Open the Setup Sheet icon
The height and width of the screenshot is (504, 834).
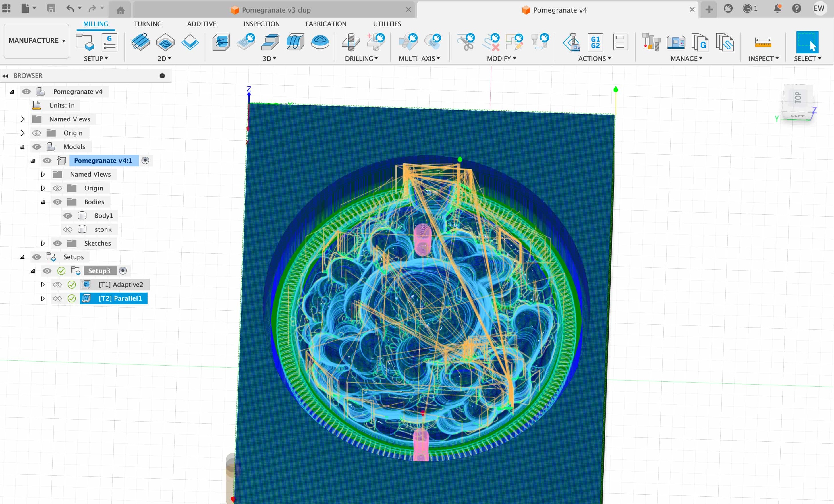coord(620,42)
